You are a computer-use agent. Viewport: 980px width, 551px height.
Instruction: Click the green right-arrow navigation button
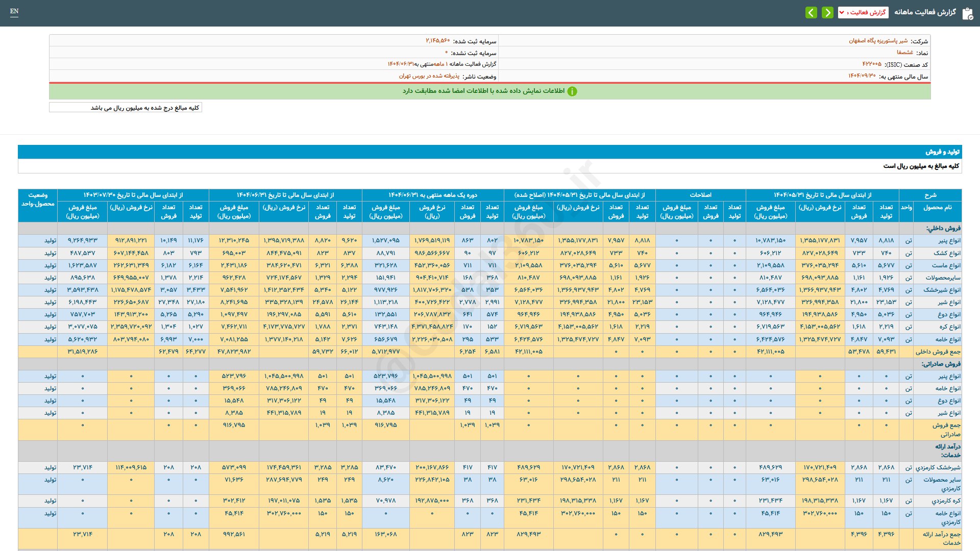point(827,12)
